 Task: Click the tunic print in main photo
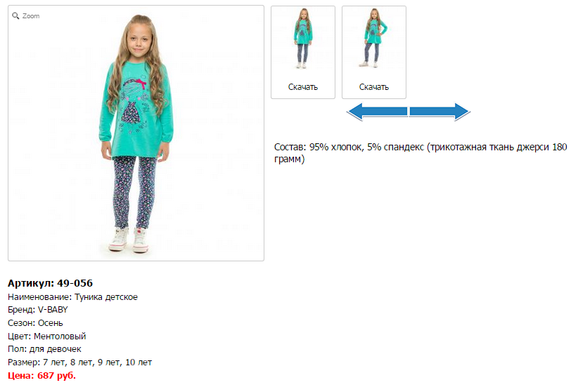point(134,105)
